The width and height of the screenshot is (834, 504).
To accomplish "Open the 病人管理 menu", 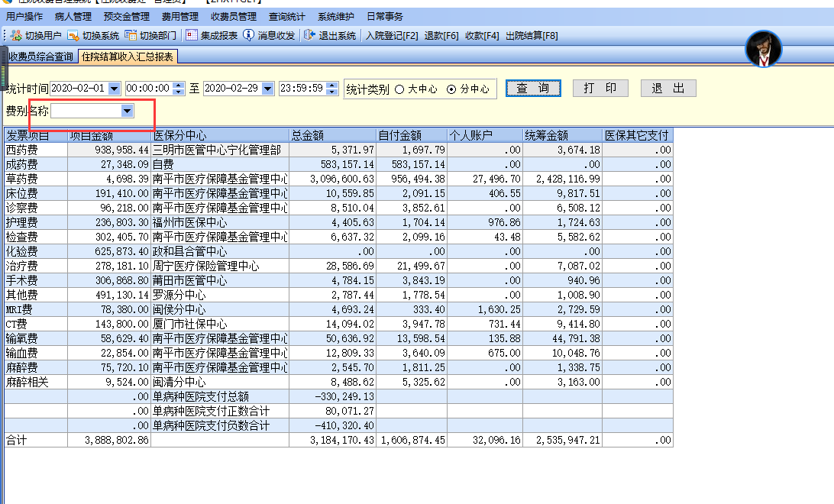I will [73, 17].
